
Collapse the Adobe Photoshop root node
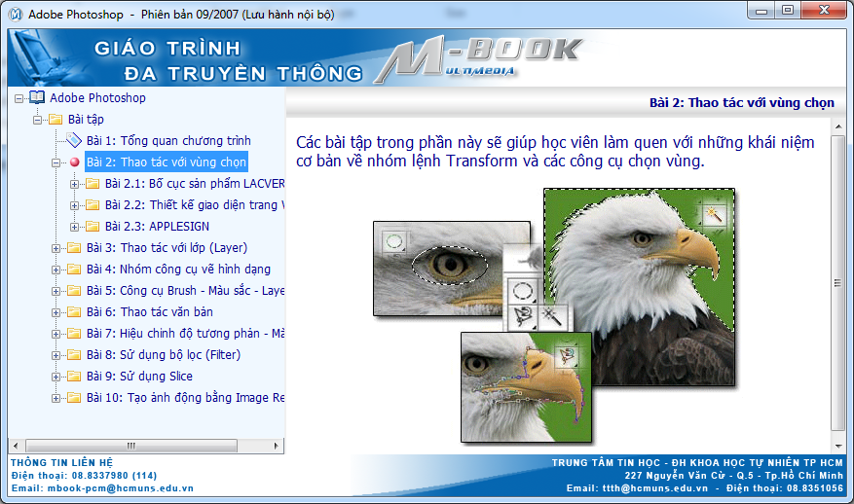point(19,98)
